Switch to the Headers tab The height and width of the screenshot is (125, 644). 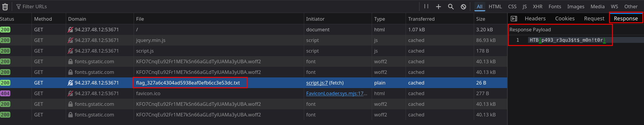pos(535,19)
